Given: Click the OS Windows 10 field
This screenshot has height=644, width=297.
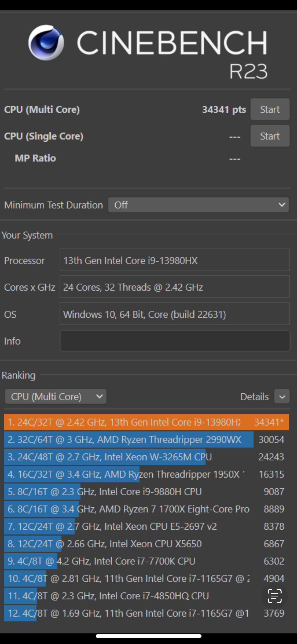Looking at the screenshot, I should [175, 314].
